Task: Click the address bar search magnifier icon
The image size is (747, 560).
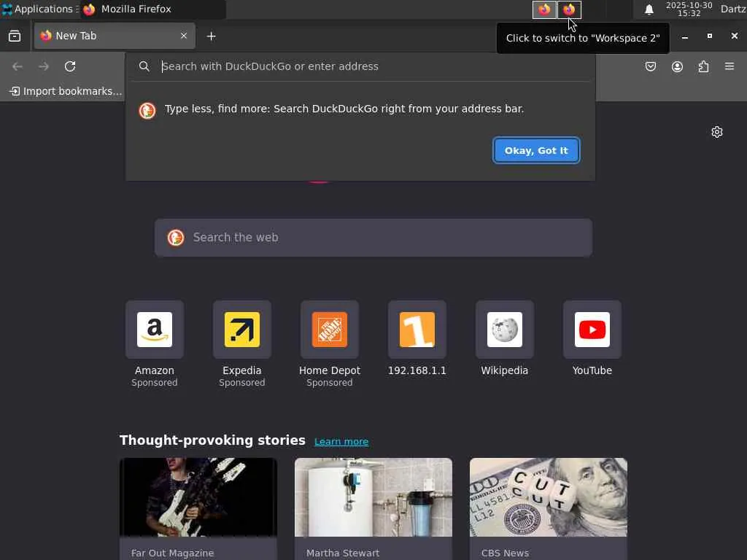Action: coord(144,66)
